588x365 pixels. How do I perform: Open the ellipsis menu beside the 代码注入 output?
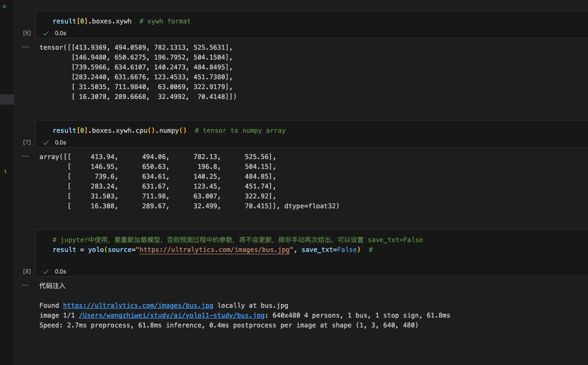point(25,285)
